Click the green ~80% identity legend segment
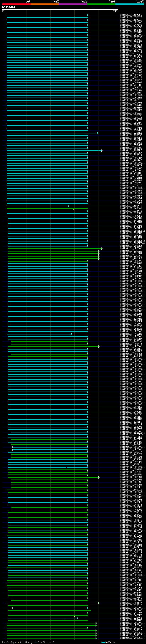This screenshot has height=644, width=146. tap(101, 4)
